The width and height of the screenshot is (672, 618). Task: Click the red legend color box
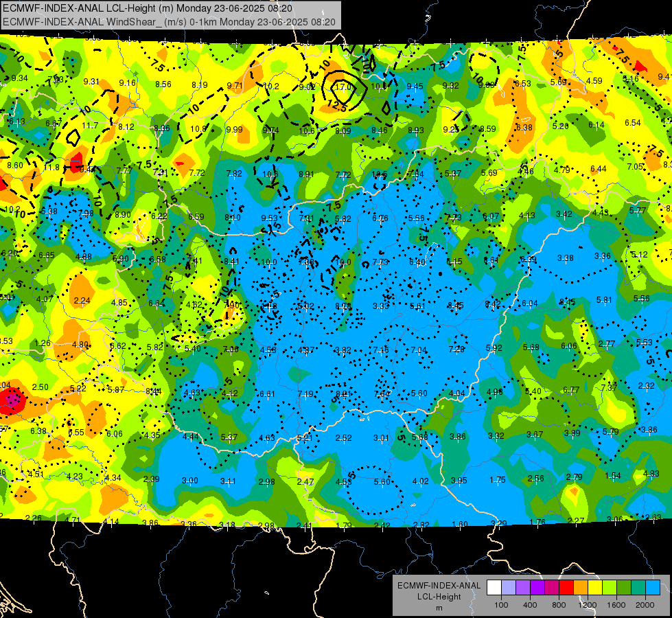tap(566, 588)
